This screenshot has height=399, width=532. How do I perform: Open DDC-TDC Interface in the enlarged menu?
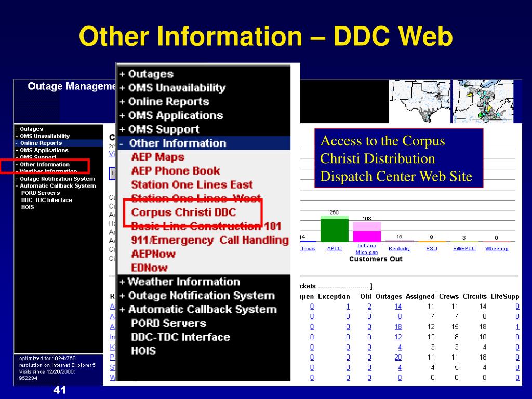180,337
